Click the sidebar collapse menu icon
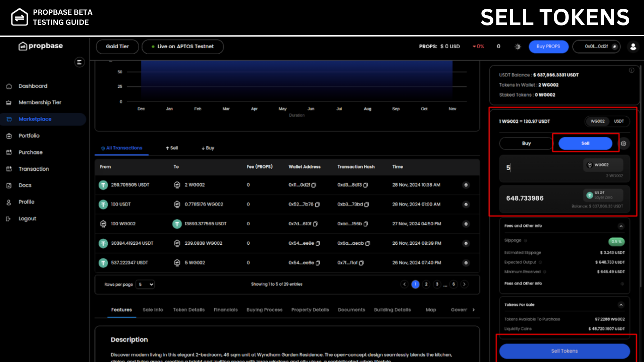 click(79, 62)
